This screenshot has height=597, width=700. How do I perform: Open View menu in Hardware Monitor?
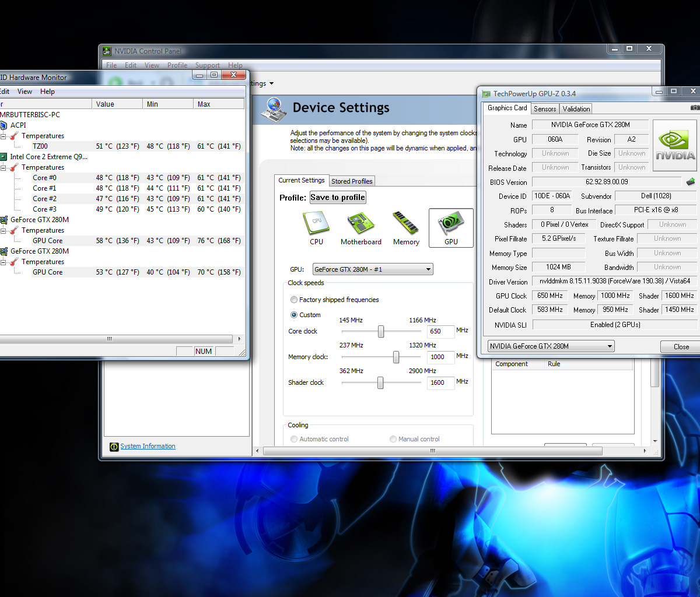(x=24, y=92)
